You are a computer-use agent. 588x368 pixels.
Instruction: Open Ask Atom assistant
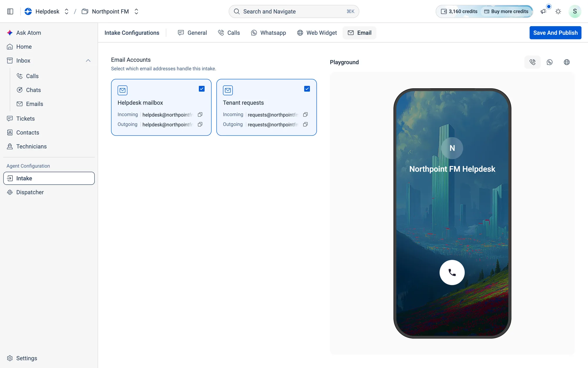coord(49,33)
